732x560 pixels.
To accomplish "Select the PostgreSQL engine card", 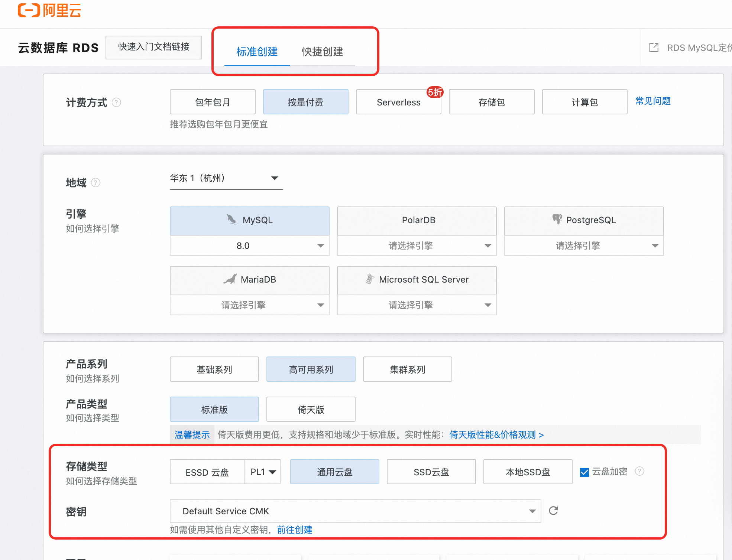I will point(584,221).
